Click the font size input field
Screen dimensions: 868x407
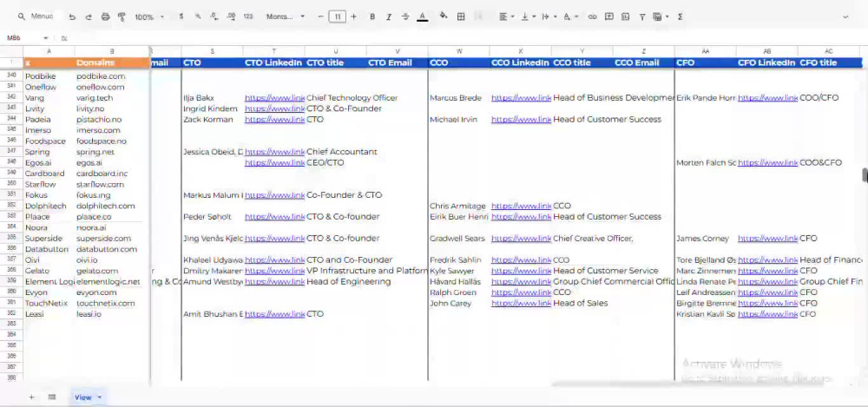(337, 16)
